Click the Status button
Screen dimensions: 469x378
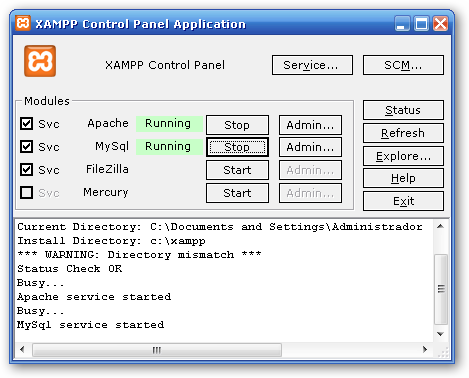[403, 110]
